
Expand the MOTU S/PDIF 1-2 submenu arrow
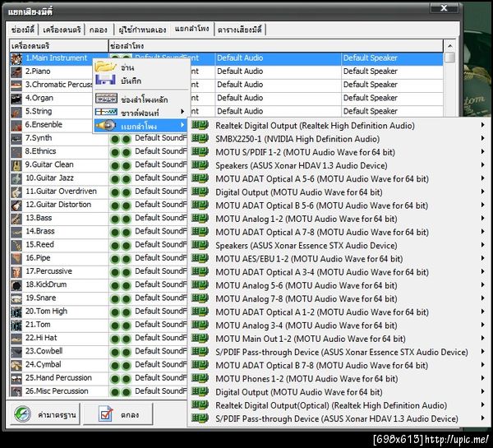click(482, 151)
